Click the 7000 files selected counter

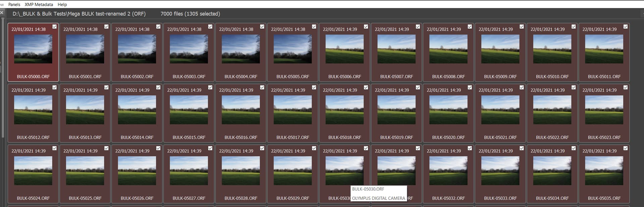(x=190, y=14)
